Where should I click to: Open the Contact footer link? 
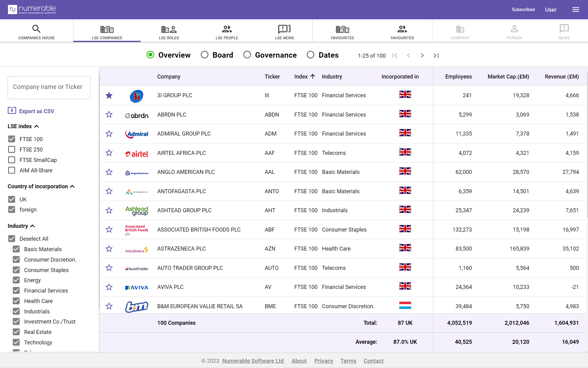tap(374, 361)
